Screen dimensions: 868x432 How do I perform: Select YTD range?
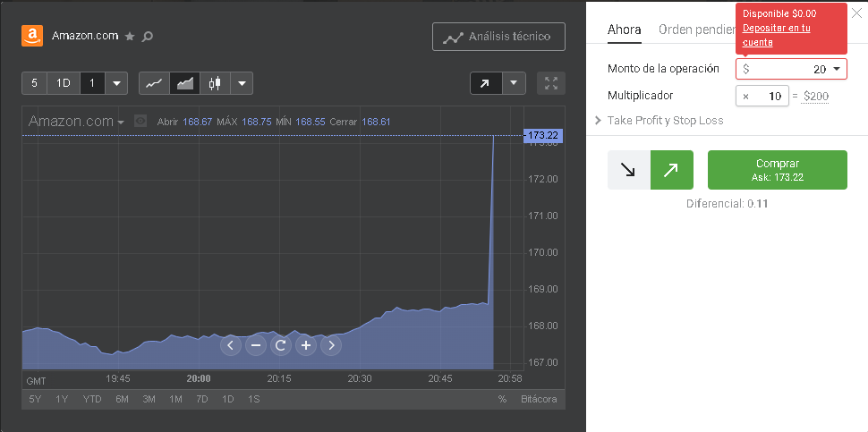coord(92,399)
